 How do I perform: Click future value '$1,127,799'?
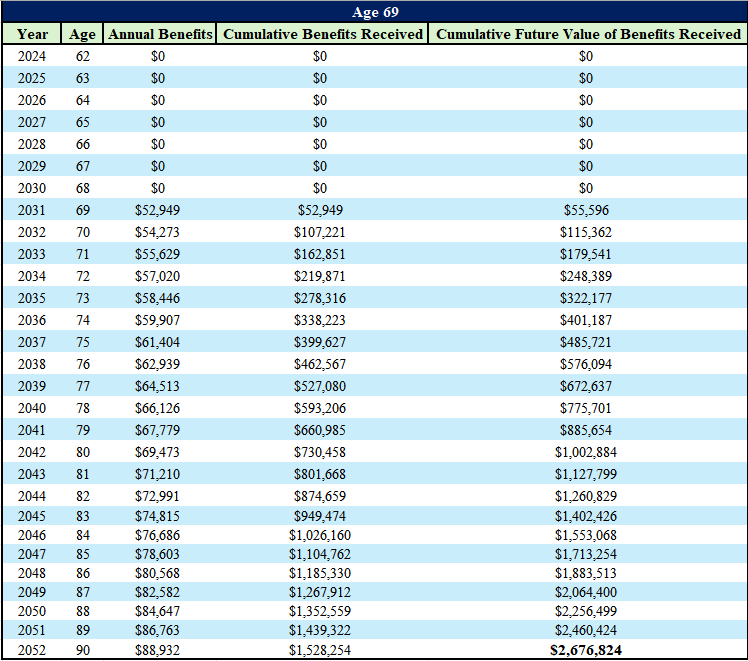(x=586, y=474)
